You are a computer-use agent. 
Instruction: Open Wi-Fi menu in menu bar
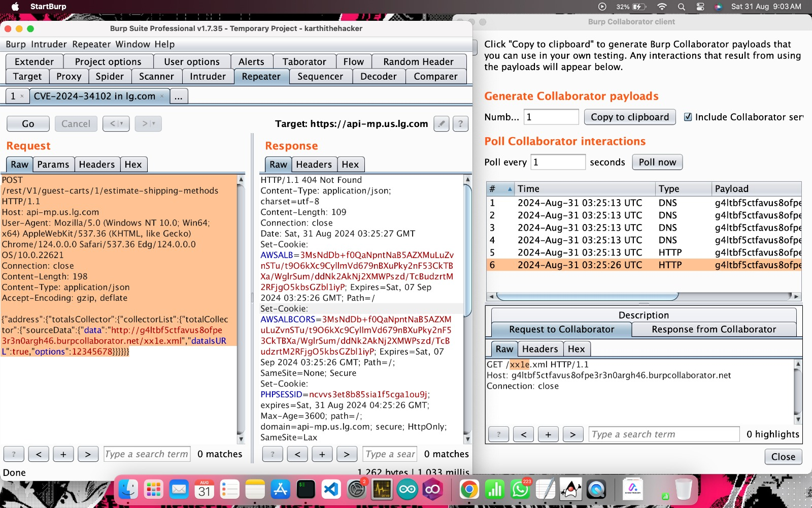tap(662, 7)
